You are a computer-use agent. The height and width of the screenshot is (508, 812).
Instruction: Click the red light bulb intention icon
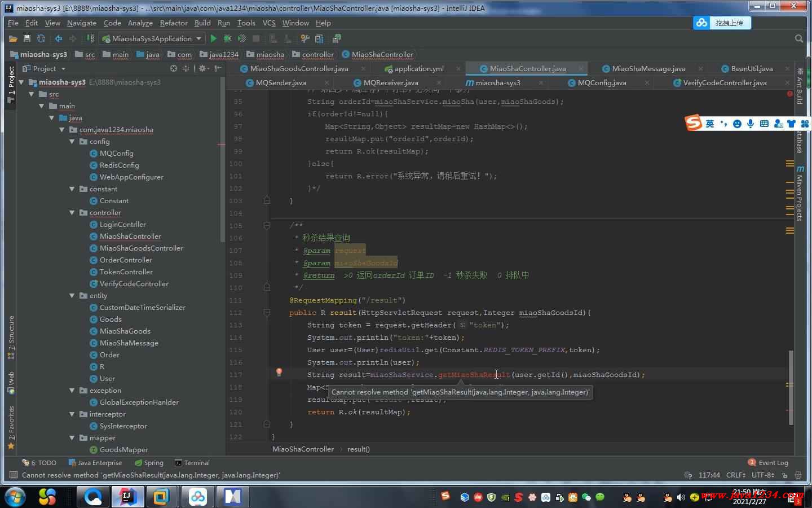[279, 372]
